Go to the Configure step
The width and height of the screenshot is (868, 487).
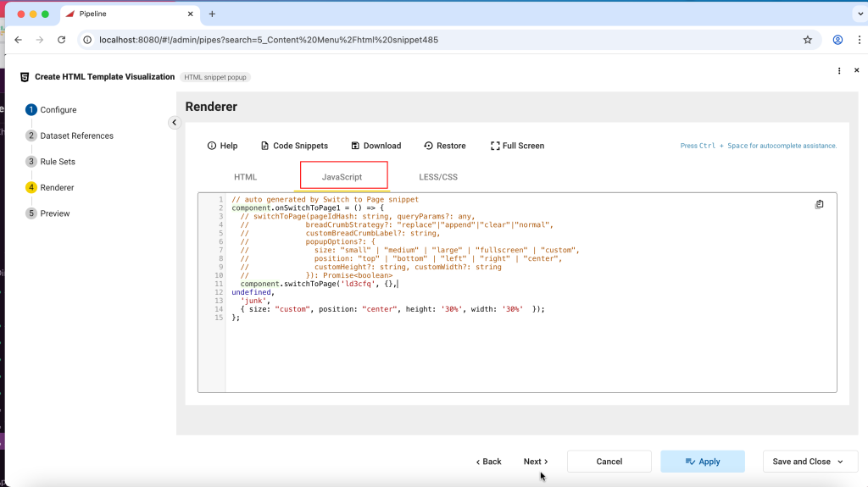(58, 110)
